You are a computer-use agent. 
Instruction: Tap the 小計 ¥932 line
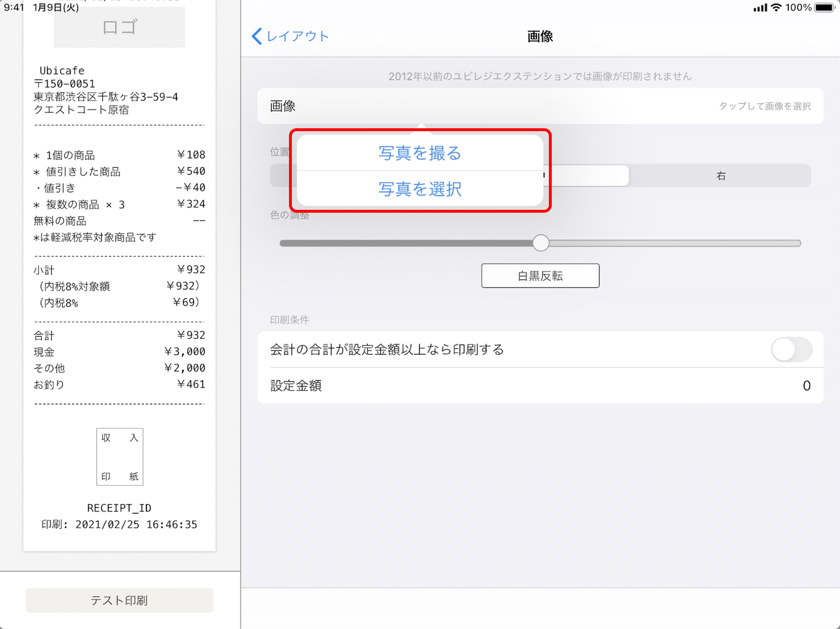(x=119, y=270)
